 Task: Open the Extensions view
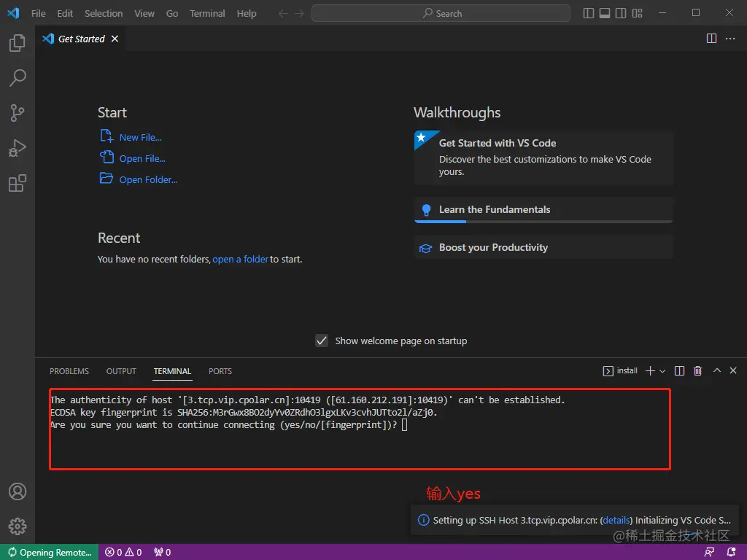18,183
